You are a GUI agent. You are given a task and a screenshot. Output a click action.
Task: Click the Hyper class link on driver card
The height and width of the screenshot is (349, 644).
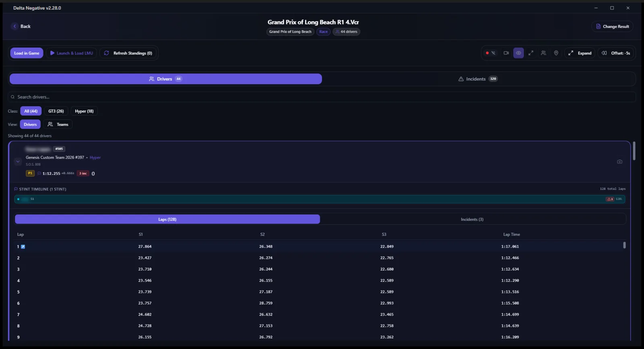pyautogui.click(x=95, y=158)
